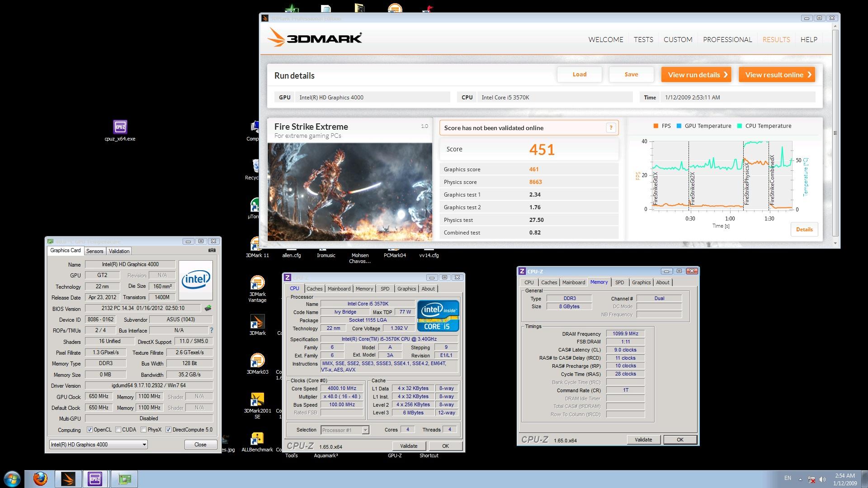Click Fire Strike Extreme thumbnail image
The image size is (868, 488).
coord(350,192)
